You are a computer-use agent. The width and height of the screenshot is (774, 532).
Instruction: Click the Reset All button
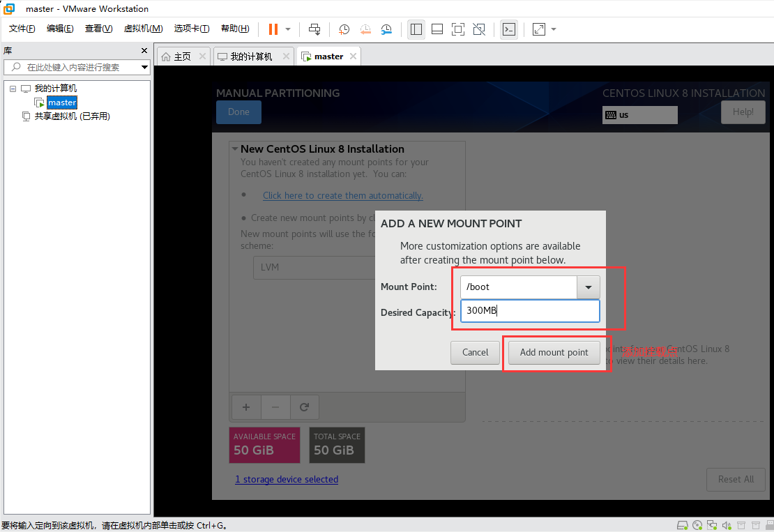pos(736,479)
